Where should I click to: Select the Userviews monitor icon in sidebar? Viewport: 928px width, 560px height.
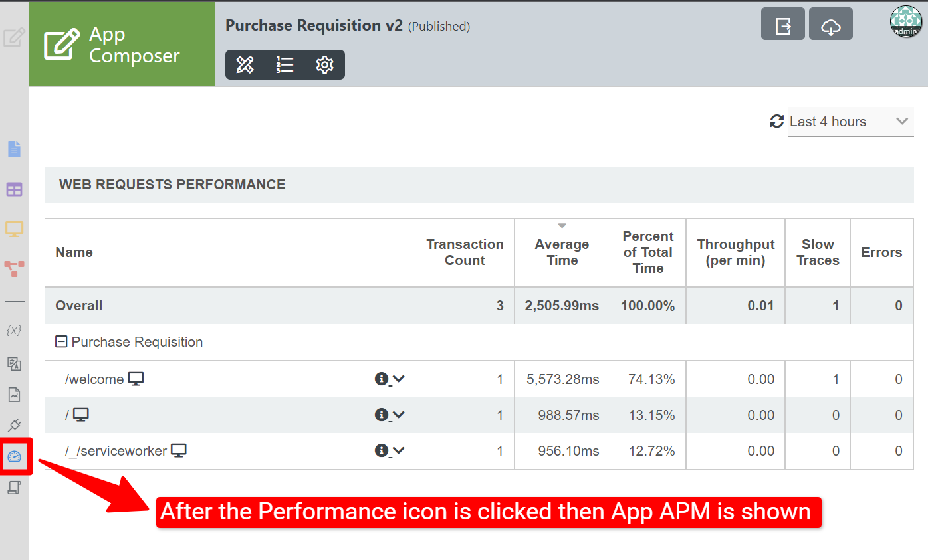[x=14, y=229]
